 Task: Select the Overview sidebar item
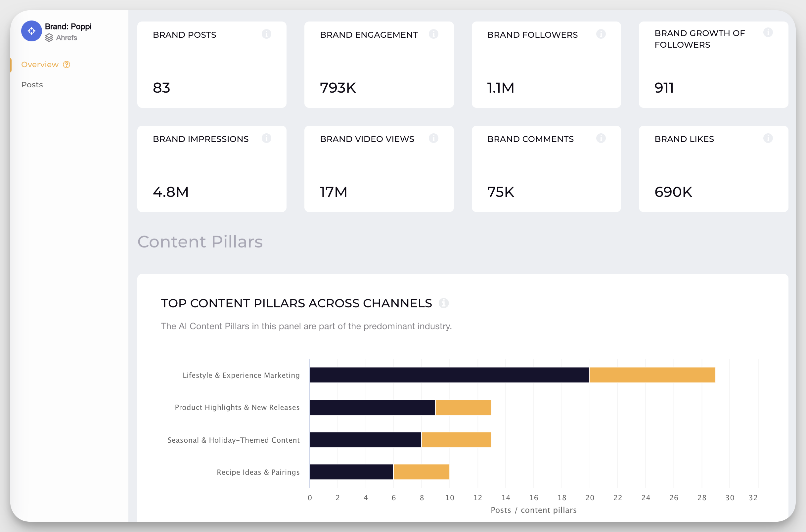40,65
